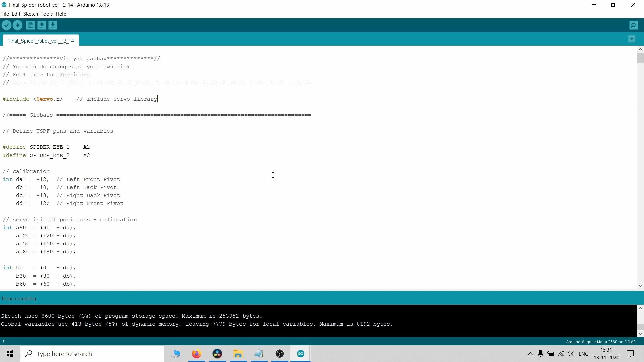
Task: Click the 'b30 = (30 + db)' line
Action: coord(46,276)
